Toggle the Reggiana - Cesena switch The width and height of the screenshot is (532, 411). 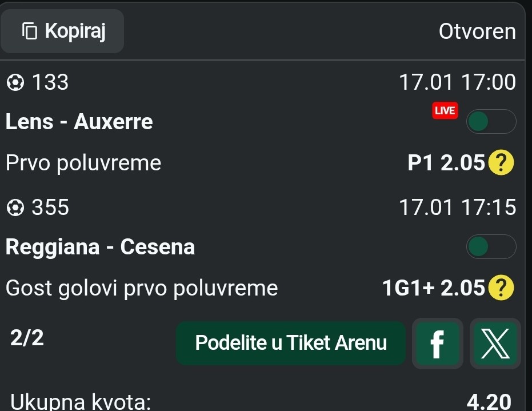(x=491, y=247)
